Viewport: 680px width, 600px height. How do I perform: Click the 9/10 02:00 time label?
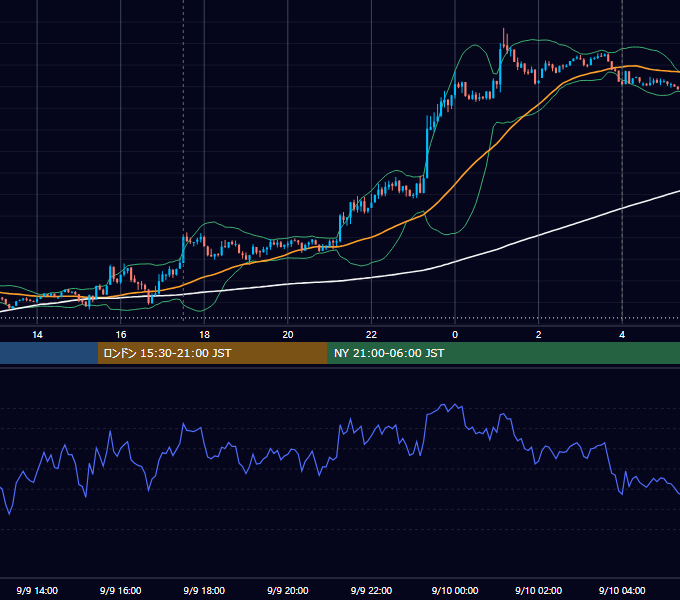[539, 590]
